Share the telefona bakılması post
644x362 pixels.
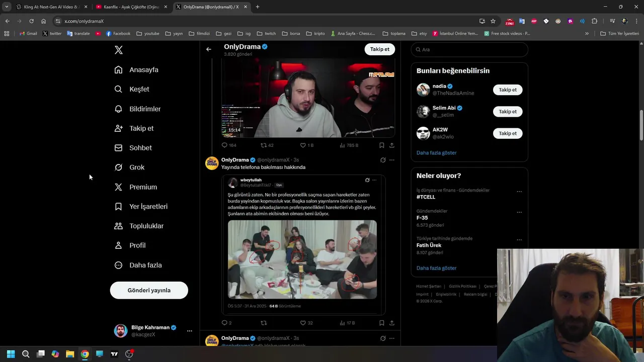(x=392, y=323)
